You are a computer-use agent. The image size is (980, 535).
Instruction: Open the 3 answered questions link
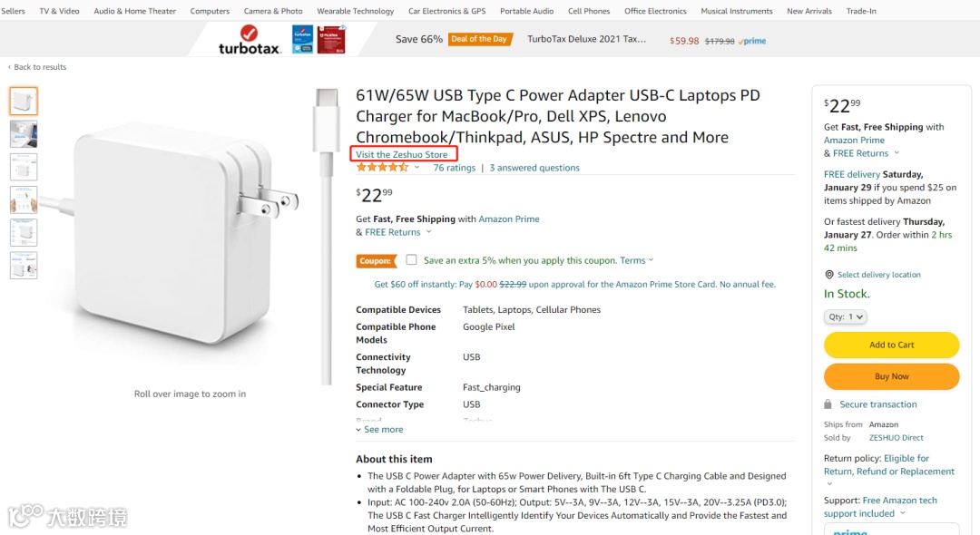[534, 168]
